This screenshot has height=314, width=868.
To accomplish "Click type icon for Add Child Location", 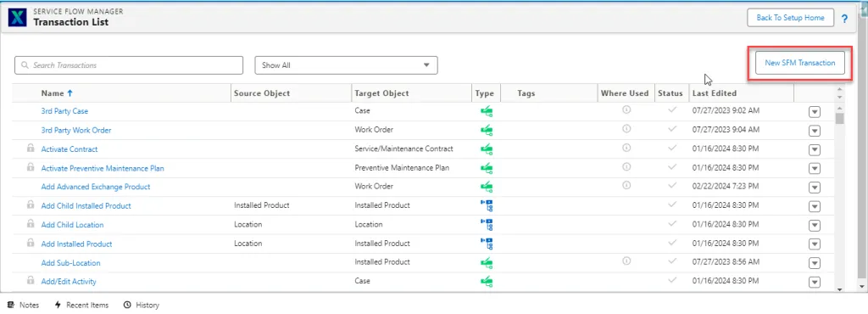I will click(487, 224).
